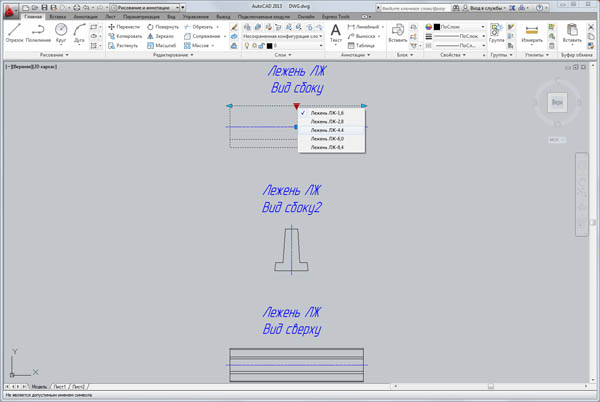Click the Группа group tool
This screenshot has height=402, width=600.
pos(497,33)
